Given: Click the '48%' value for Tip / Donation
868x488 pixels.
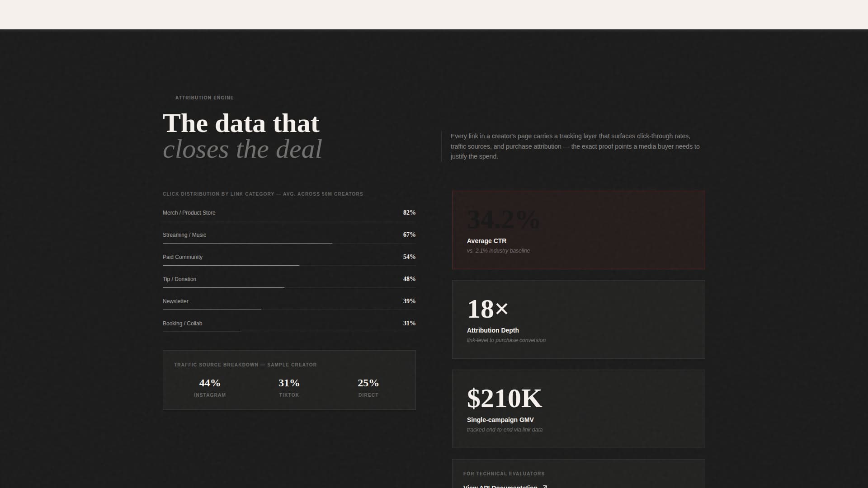Looking at the screenshot, I should tap(409, 279).
